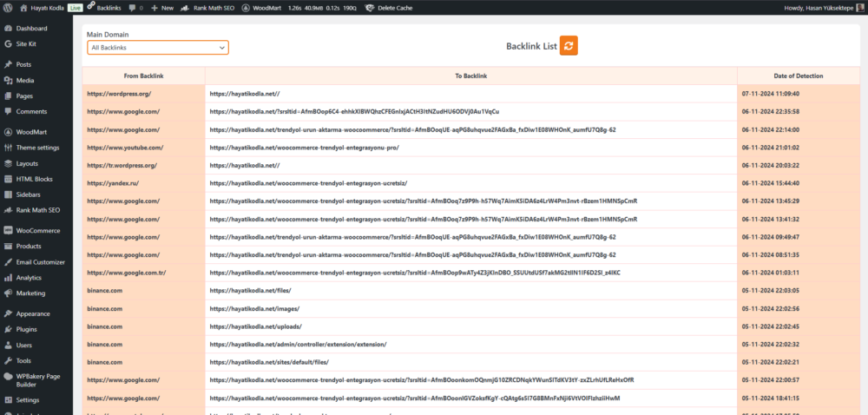Click the Layouts stack icon
Viewport: 868px width, 415px height.
tap(8, 164)
